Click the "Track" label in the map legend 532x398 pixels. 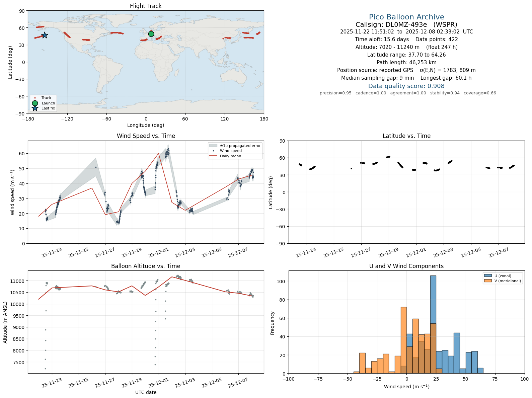(47, 98)
